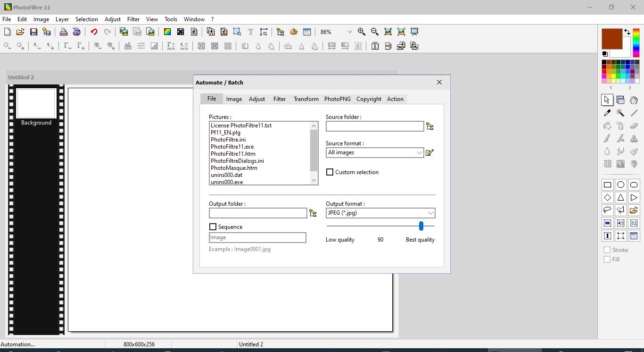The height and width of the screenshot is (352, 644).
Task: Click the brown foreground color swatch
Action: click(612, 39)
